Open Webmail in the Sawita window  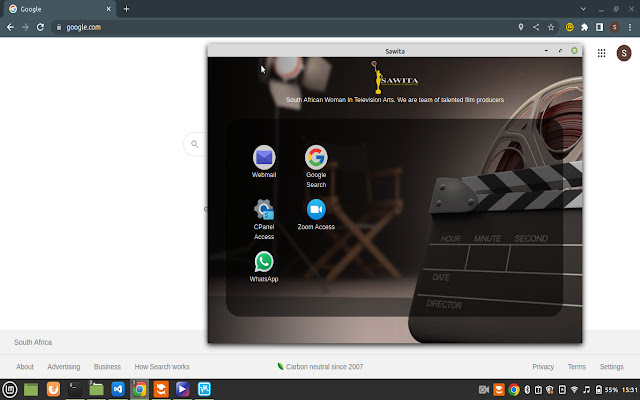[264, 162]
